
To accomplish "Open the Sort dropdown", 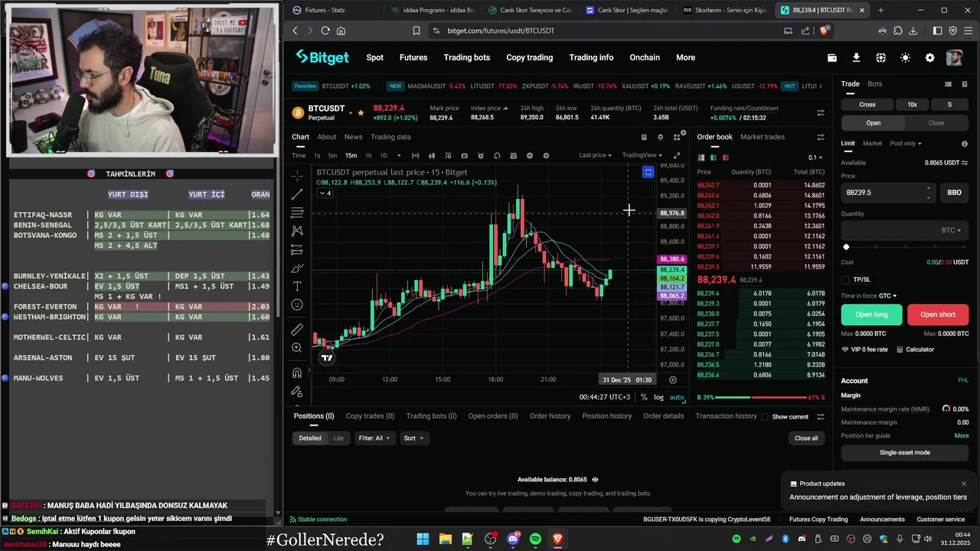I will point(413,439).
